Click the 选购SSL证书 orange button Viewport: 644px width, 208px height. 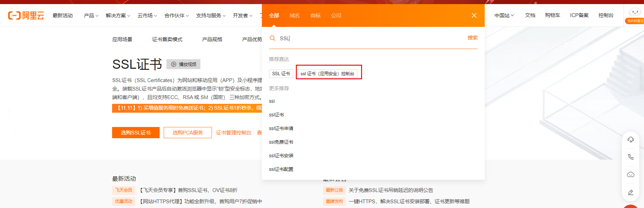pyautogui.click(x=136, y=133)
